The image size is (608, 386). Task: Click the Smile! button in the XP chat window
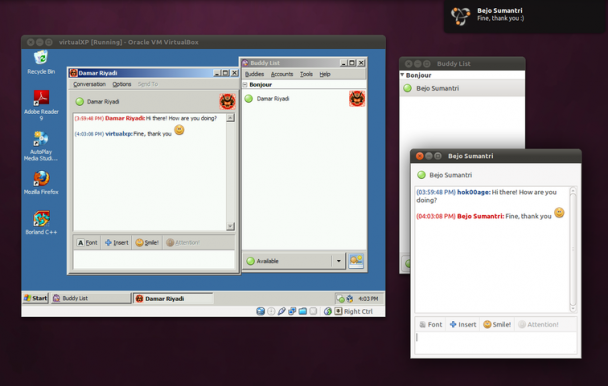tap(147, 242)
